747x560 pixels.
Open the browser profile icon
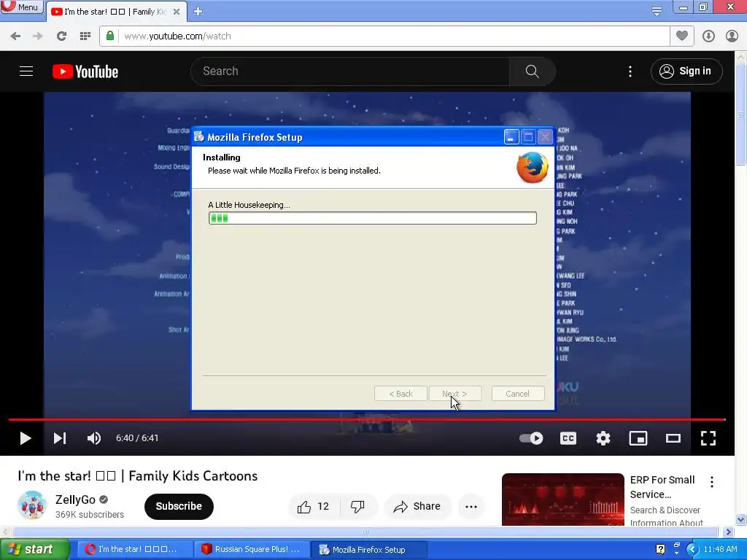coord(732,36)
